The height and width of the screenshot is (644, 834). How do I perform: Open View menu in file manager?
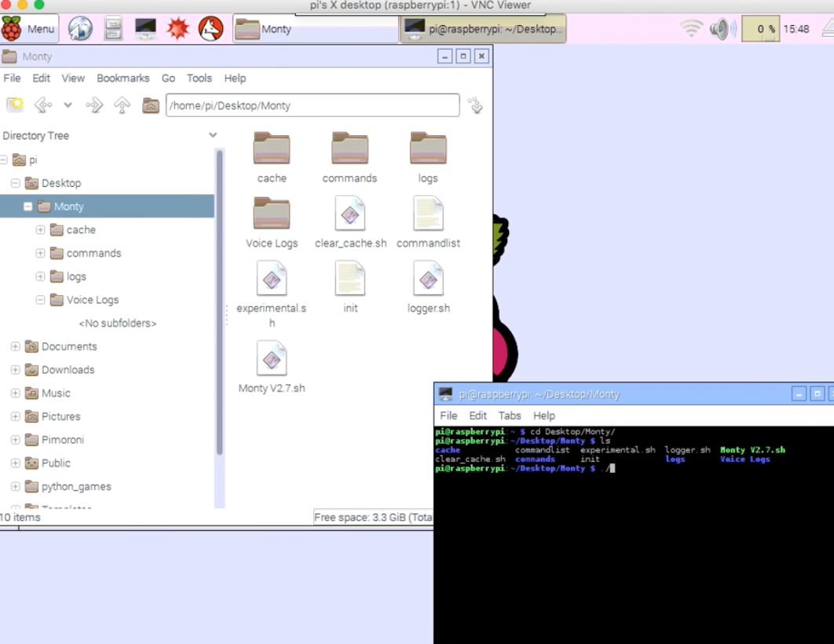pos(73,79)
